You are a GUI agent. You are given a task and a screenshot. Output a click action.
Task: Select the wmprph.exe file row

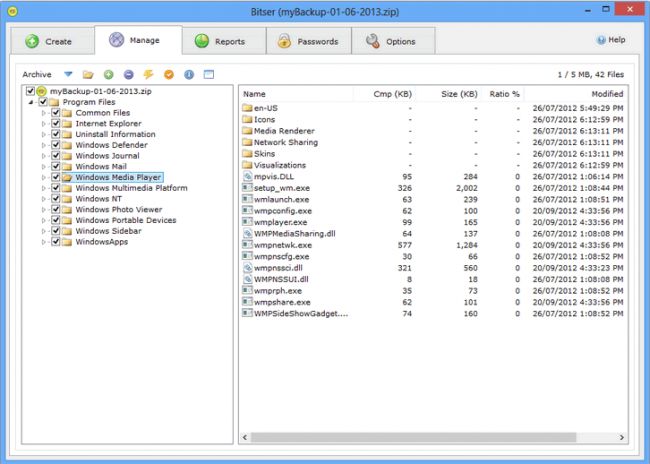(433, 291)
